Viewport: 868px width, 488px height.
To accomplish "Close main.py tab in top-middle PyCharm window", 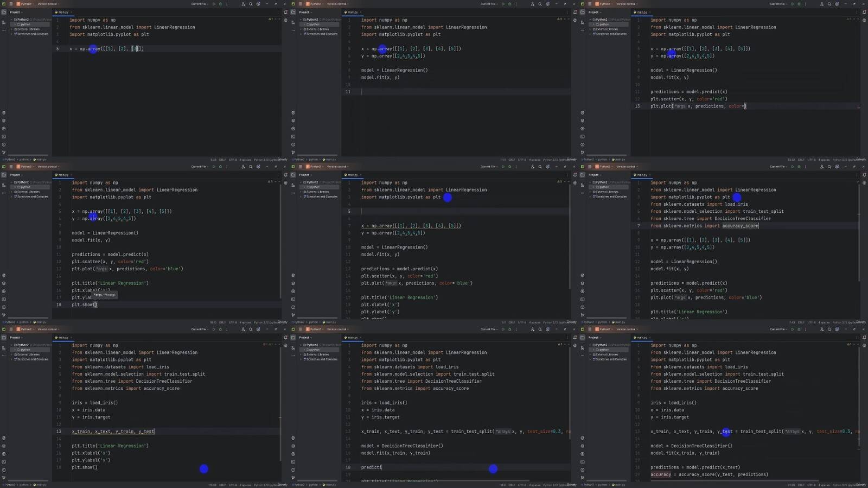I will pos(362,12).
